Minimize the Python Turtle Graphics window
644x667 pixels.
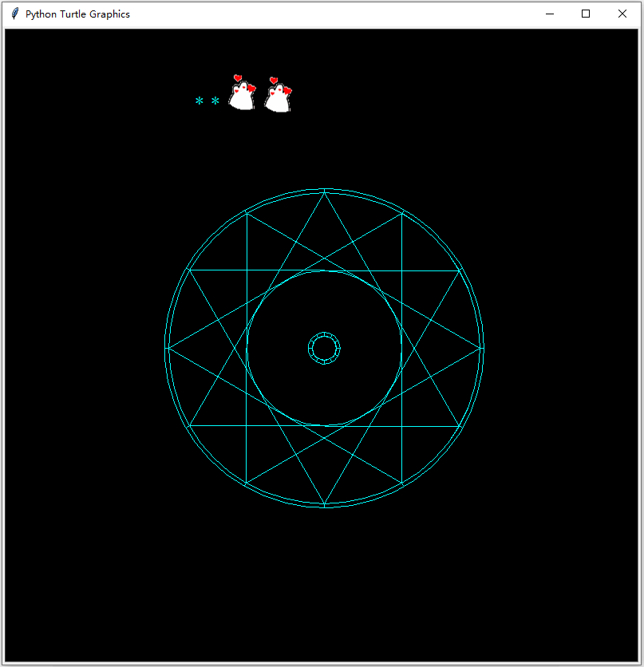click(550, 14)
